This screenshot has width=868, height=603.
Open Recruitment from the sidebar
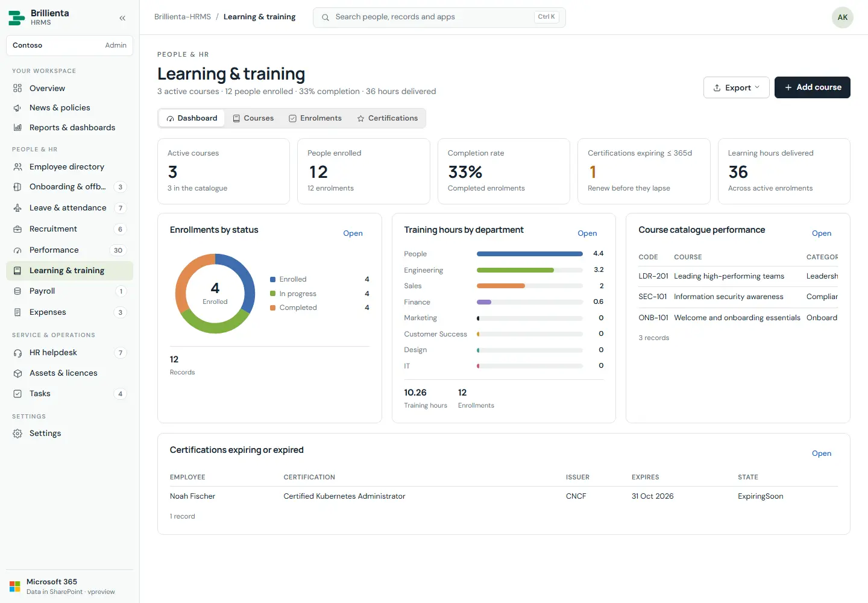point(69,229)
